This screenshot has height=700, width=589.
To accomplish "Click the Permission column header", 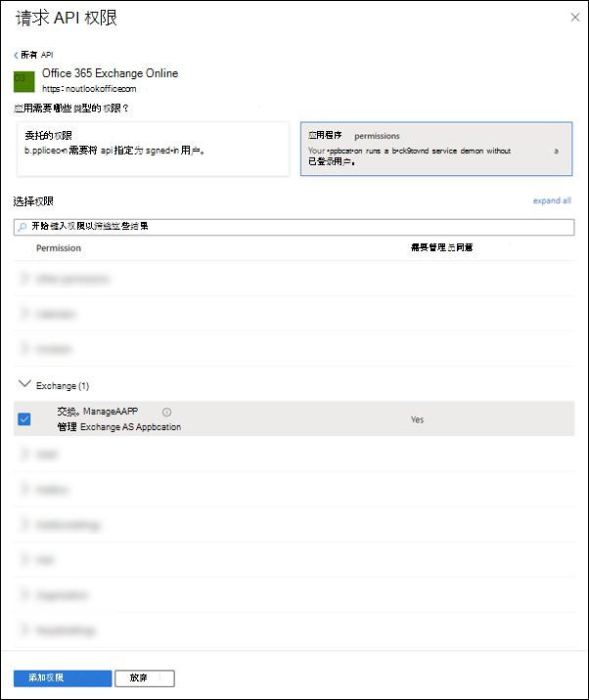I will point(59,248).
